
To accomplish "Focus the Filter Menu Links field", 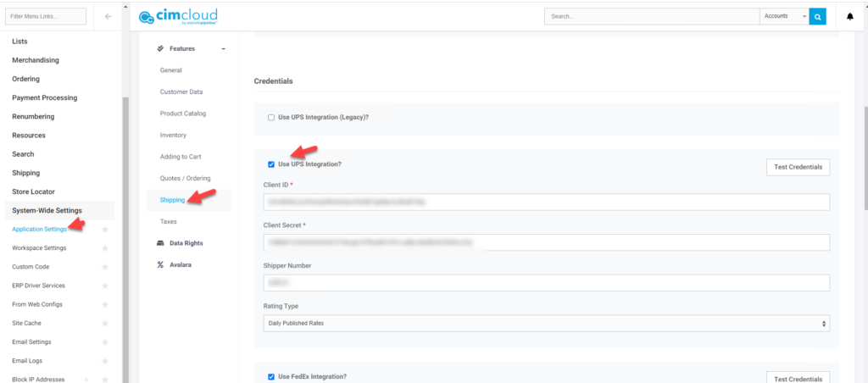I will (x=46, y=17).
